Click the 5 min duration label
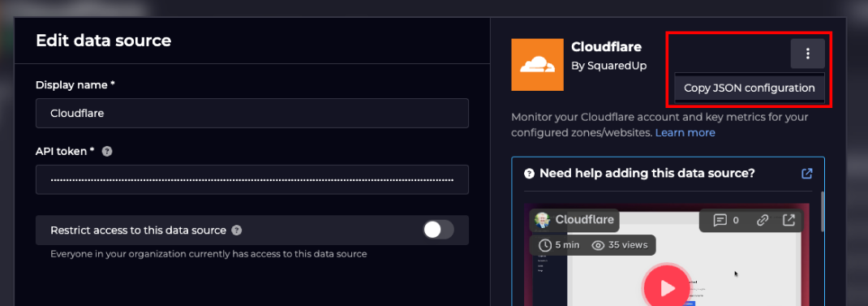The image size is (868, 306). pyautogui.click(x=559, y=245)
